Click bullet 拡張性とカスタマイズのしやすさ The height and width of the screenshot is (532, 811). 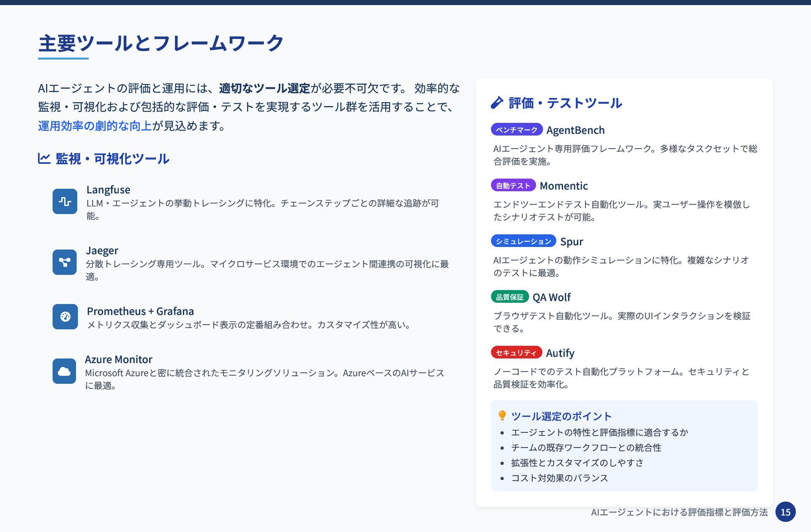pyautogui.click(x=577, y=463)
